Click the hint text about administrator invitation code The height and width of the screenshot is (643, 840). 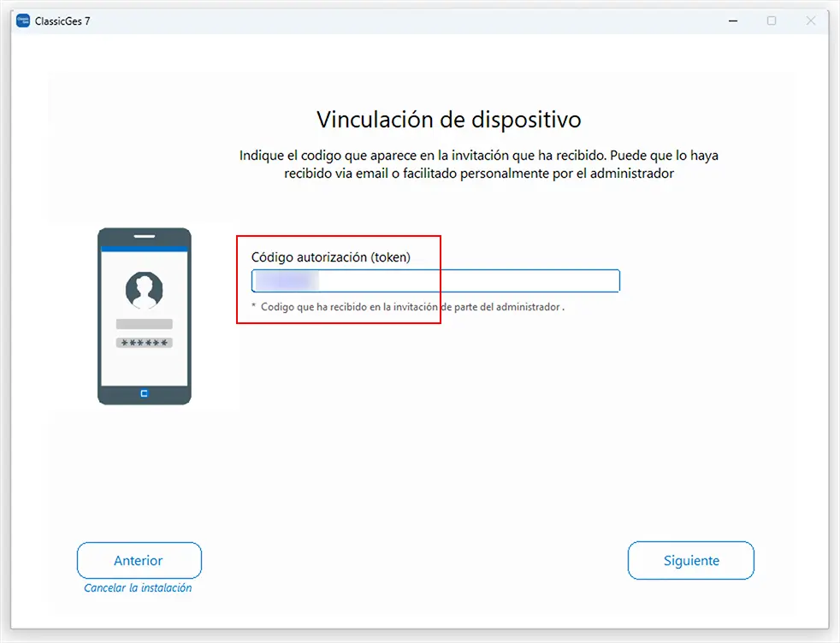(408, 307)
